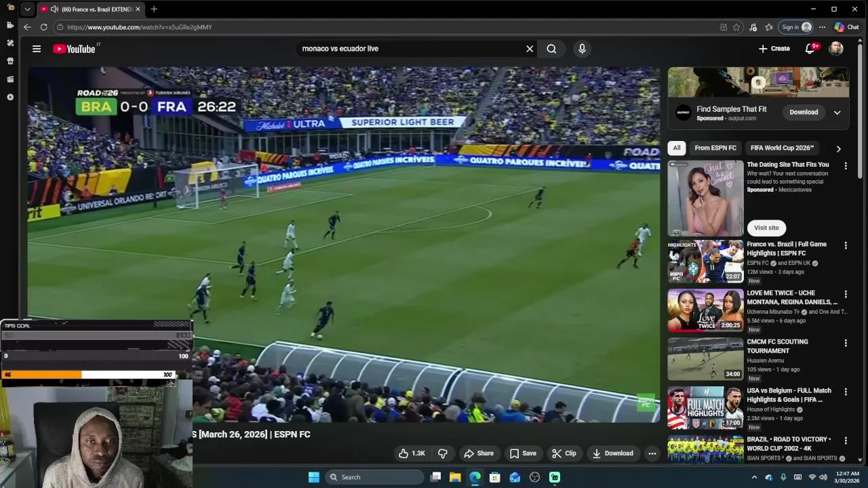Download the video below the player

[x=612, y=453]
